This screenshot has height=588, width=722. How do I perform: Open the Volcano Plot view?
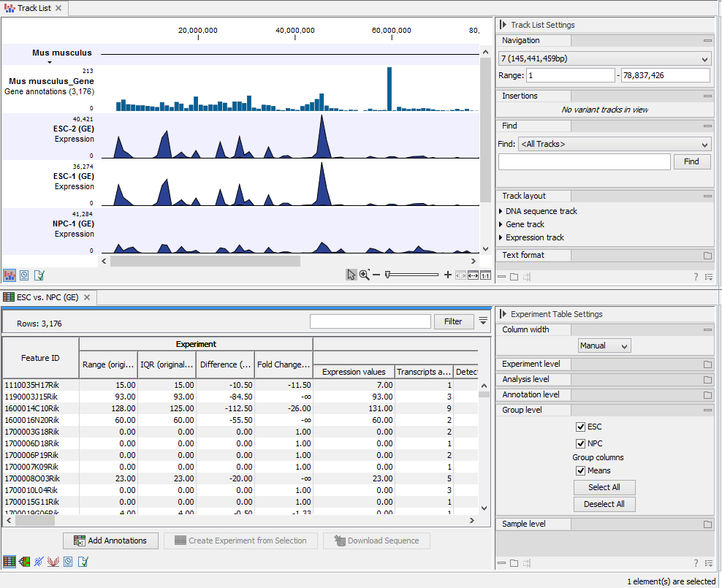tap(53, 561)
